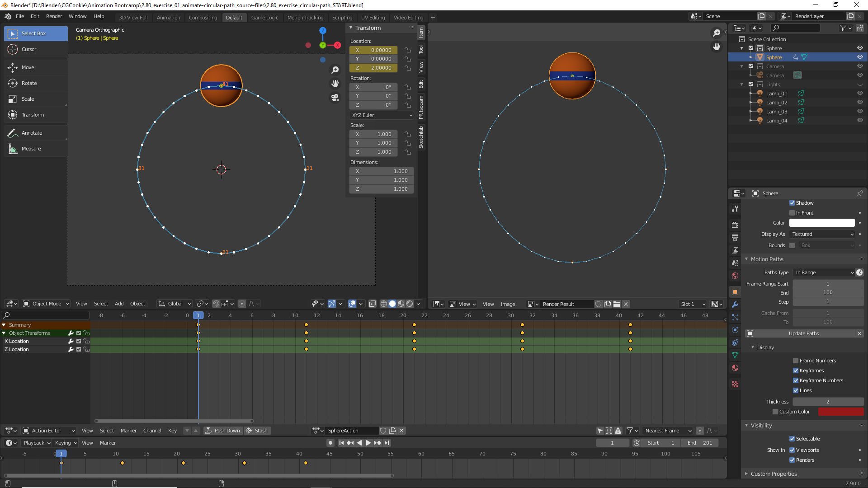The image size is (868, 488).
Task: Open the Modifier properties wrench tab
Action: 735,305
